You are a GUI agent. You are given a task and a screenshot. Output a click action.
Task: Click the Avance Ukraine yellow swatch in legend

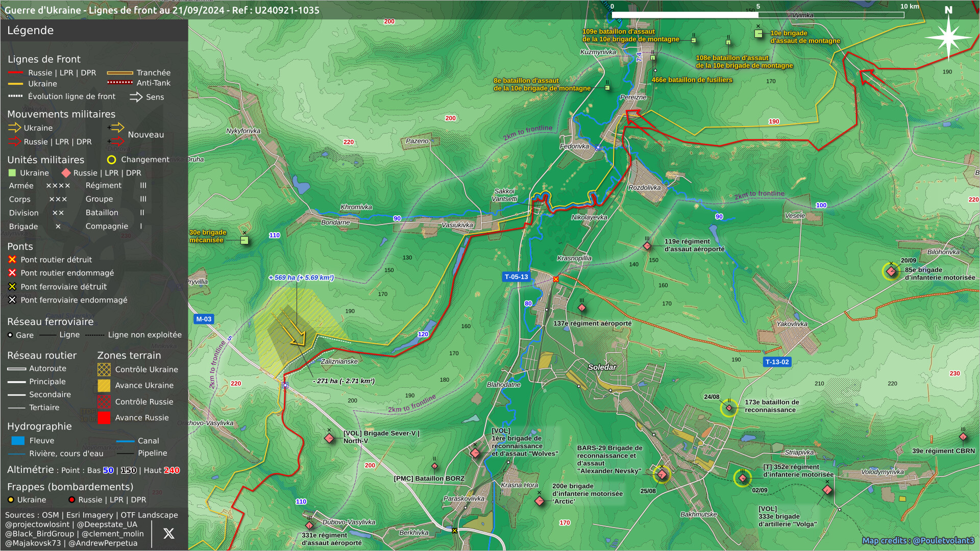click(104, 386)
